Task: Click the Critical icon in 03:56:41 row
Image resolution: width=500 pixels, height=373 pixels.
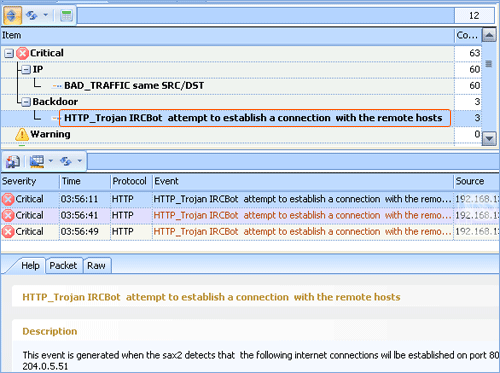Action: point(8,216)
